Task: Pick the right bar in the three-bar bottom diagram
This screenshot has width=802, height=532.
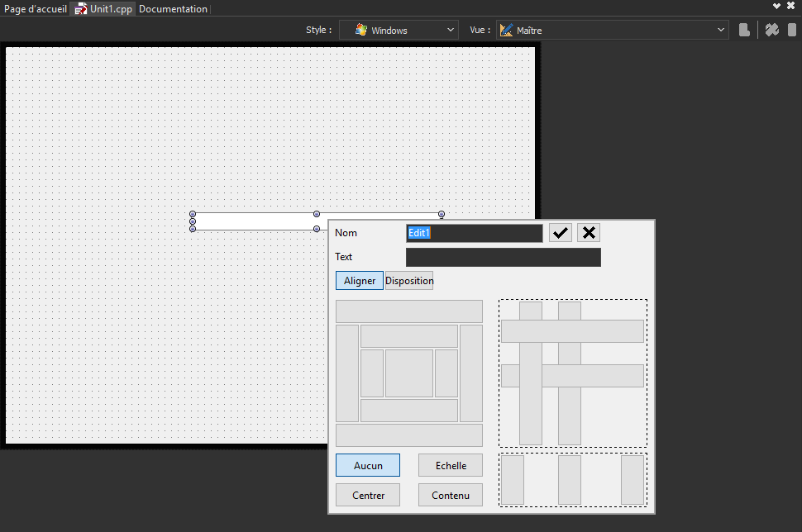Action: pyautogui.click(x=633, y=480)
